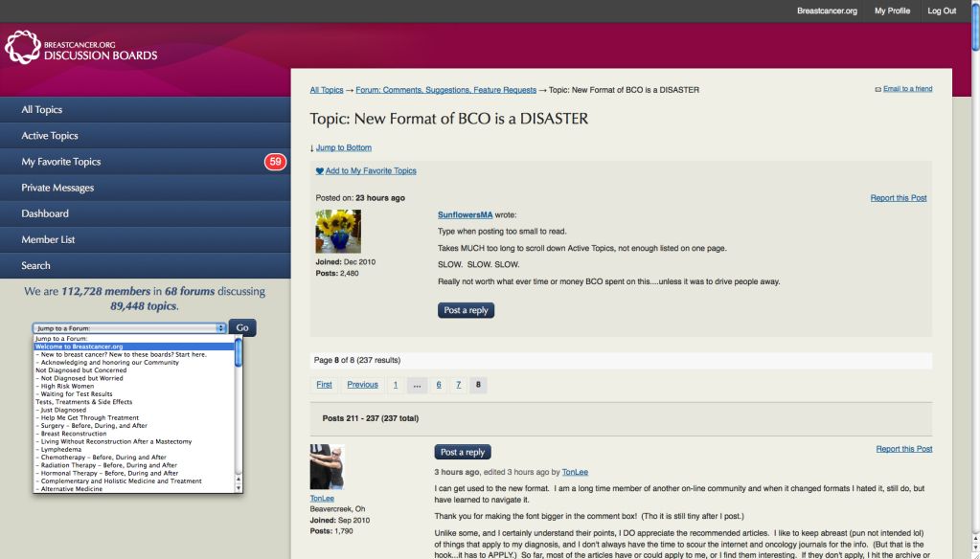
Task: Click the Breastcancer.org link in top bar
Action: click(827, 11)
